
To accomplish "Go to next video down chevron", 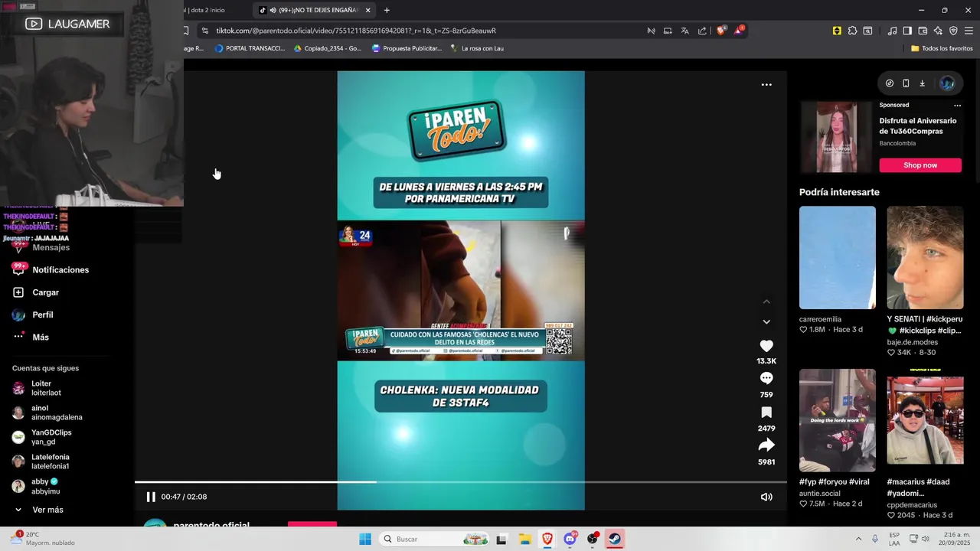I will [766, 321].
